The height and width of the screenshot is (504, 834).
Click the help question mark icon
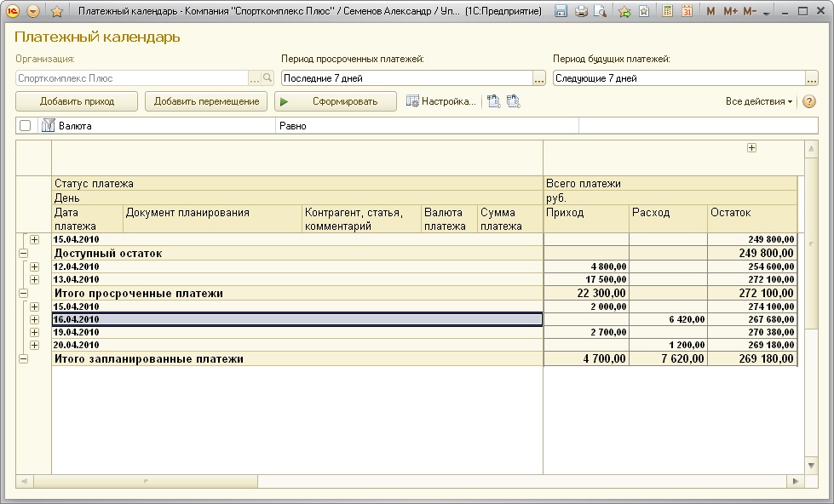(808, 101)
